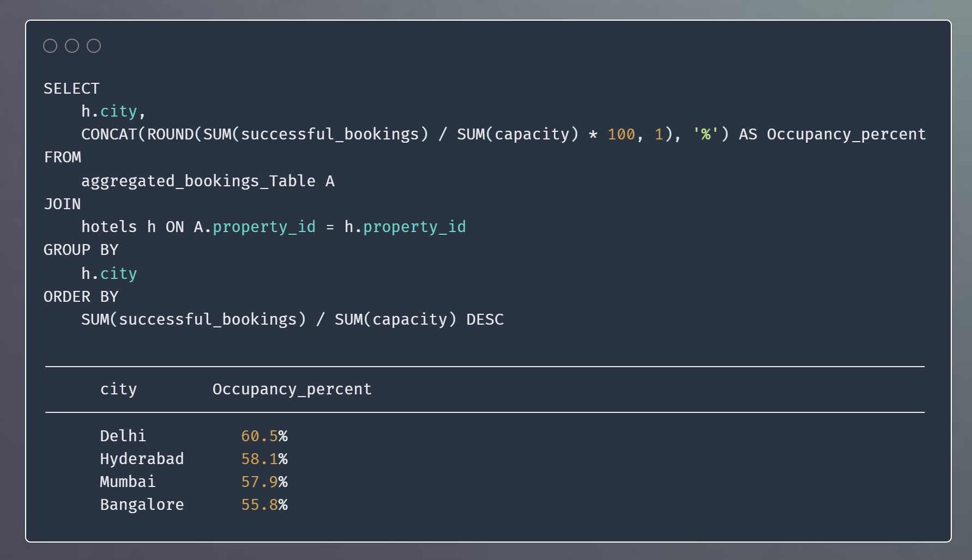The width and height of the screenshot is (972, 560).
Task: Click the CONCAT function name
Action: click(109, 135)
